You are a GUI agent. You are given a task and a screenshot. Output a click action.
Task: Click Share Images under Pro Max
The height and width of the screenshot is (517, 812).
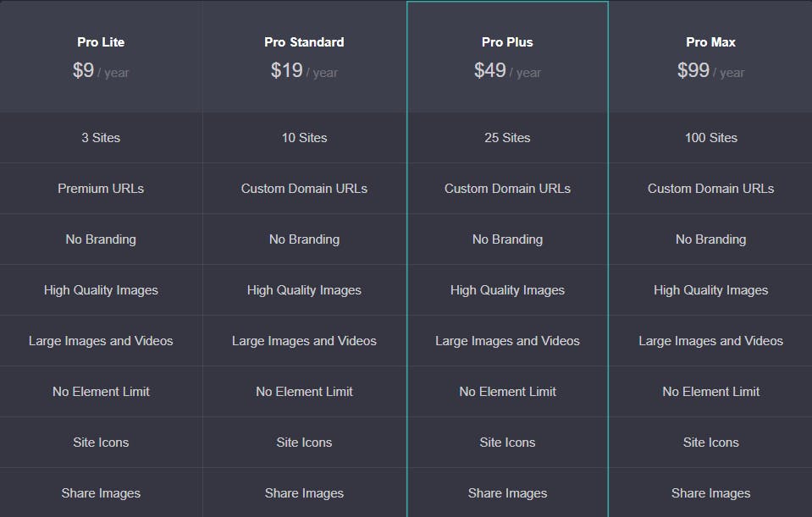point(710,493)
